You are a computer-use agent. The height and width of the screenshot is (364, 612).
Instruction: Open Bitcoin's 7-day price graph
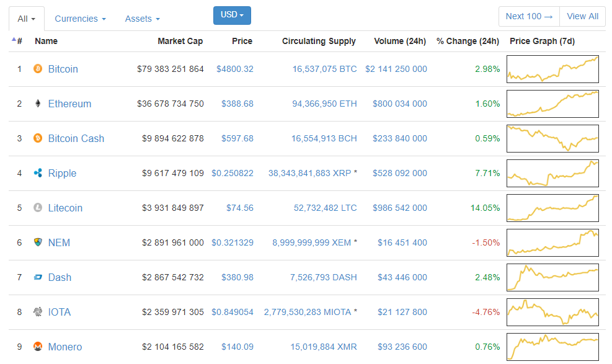pos(552,69)
